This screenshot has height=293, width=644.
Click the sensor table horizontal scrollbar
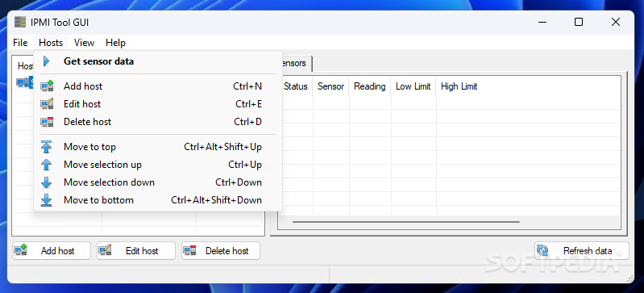tap(405, 222)
